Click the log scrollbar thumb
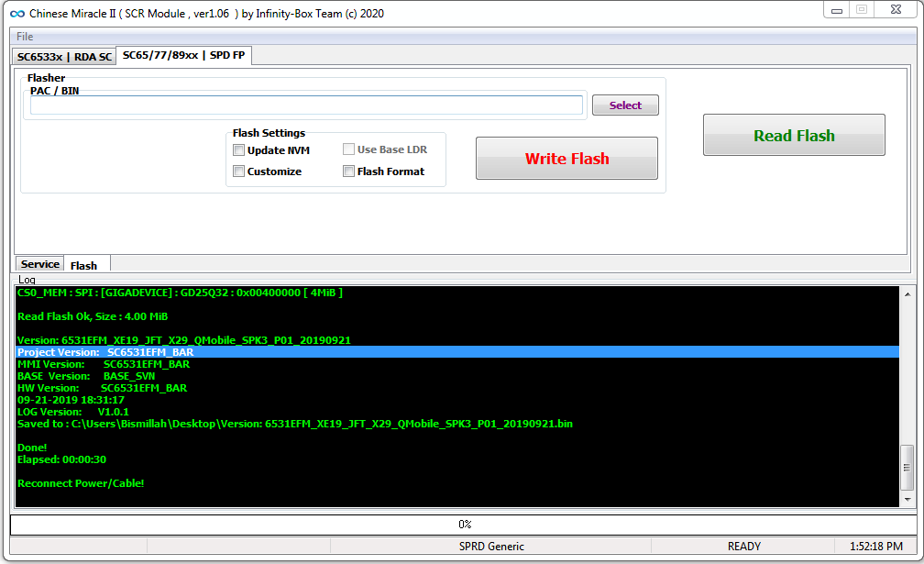924x564 pixels. point(907,468)
